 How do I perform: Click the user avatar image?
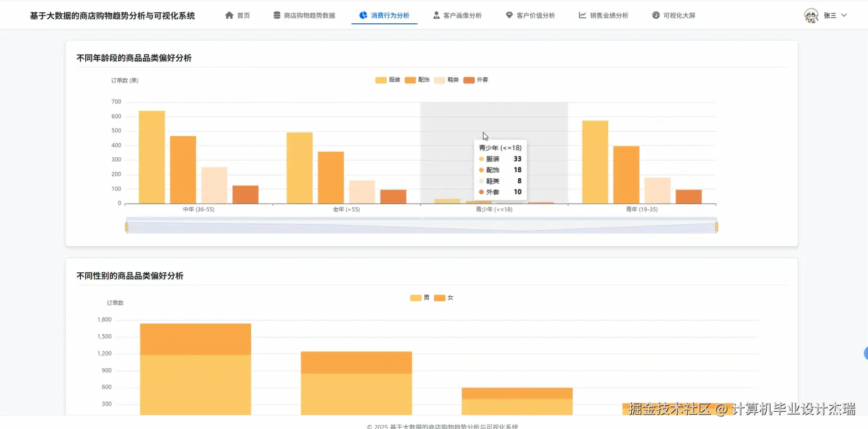[x=811, y=15]
